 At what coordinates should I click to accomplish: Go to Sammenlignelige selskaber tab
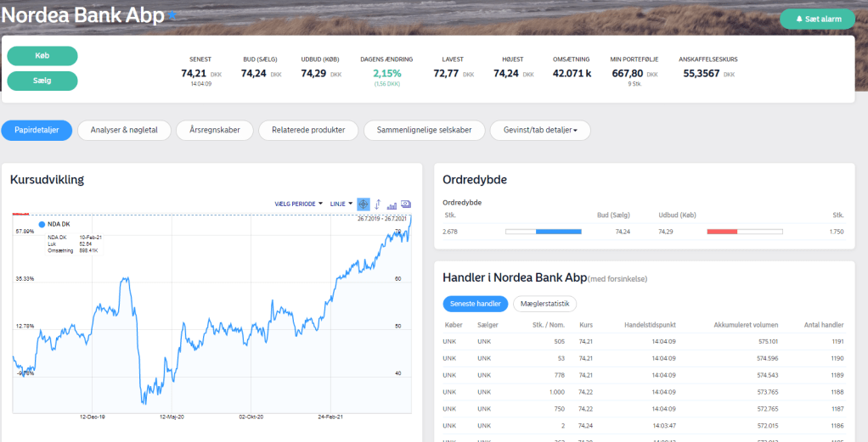click(424, 131)
